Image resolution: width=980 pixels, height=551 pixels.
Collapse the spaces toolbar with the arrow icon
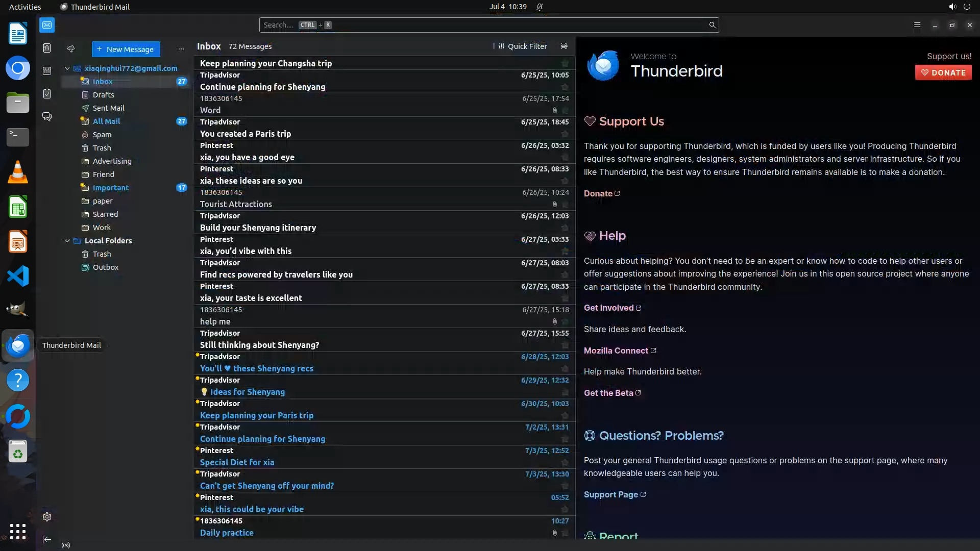tap(47, 539)
